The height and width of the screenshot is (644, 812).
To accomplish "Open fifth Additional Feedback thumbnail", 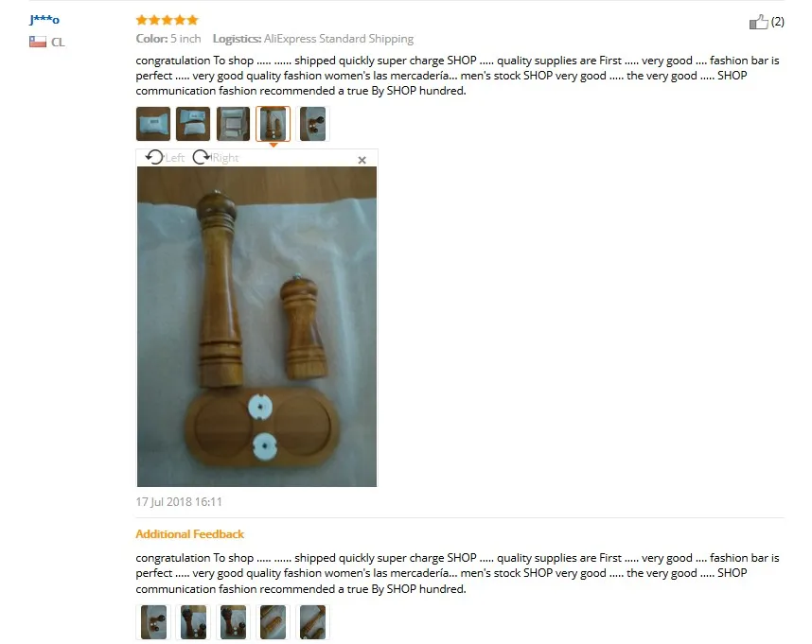I will (x=313, y=622).
